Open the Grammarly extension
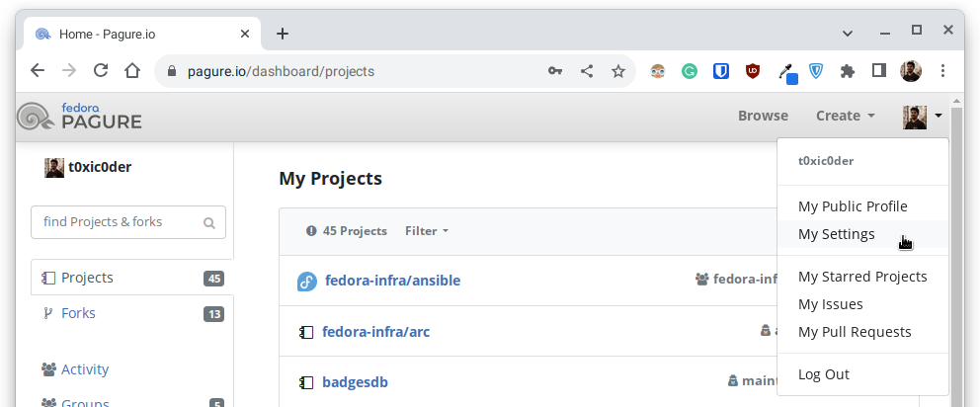The image size is (980, 407). click(x=690, y=71)
